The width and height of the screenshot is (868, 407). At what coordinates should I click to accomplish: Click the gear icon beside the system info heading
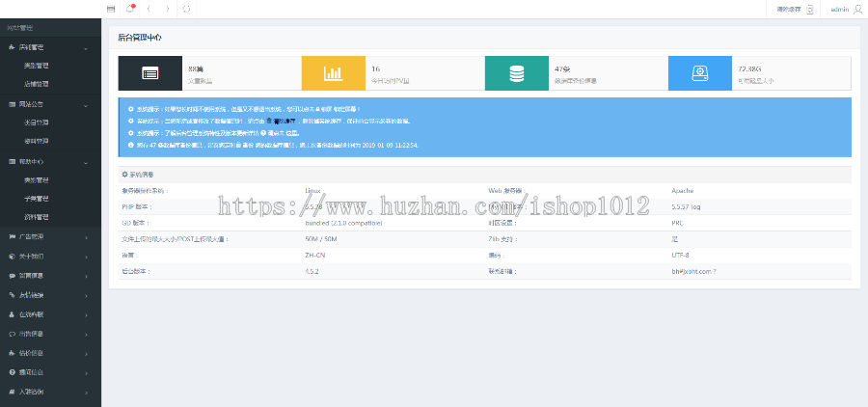[124, 175]
